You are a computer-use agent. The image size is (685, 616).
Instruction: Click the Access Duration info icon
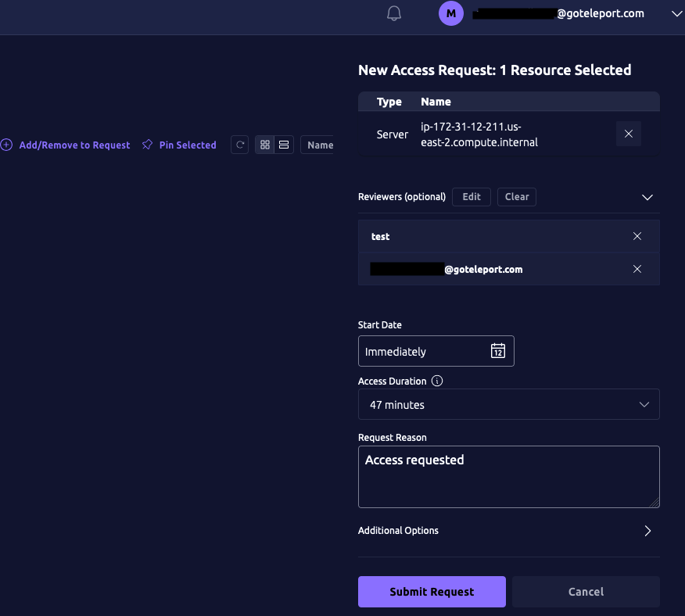[x=437, y=381]
